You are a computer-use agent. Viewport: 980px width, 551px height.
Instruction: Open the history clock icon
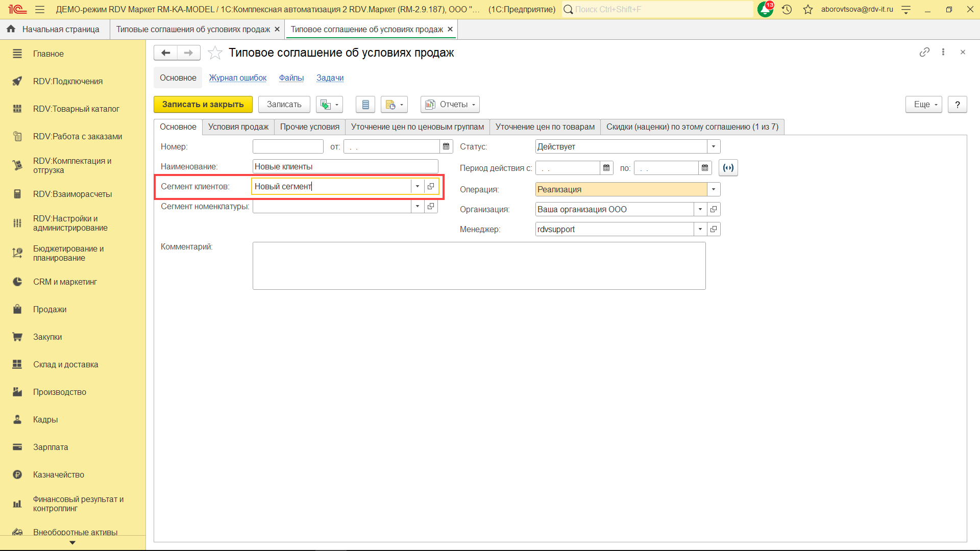pos(787,9)
